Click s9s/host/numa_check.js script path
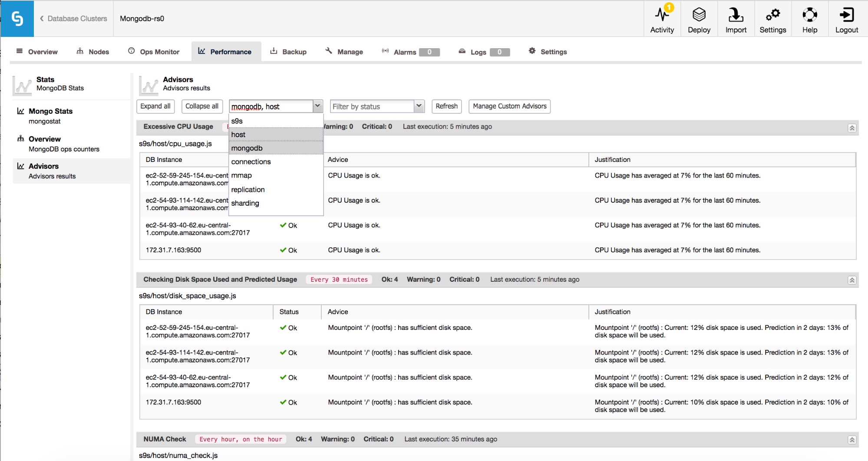868x461 pixels. [x=178, y=455]
